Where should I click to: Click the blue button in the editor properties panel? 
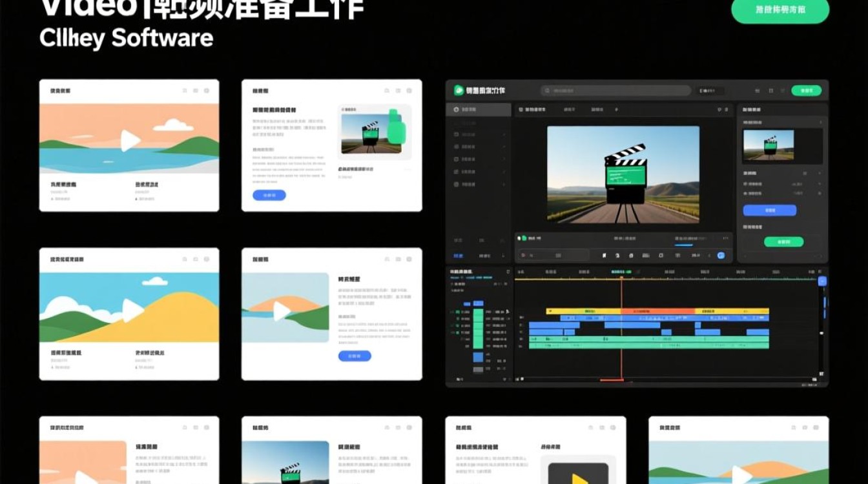coord(769,210)
